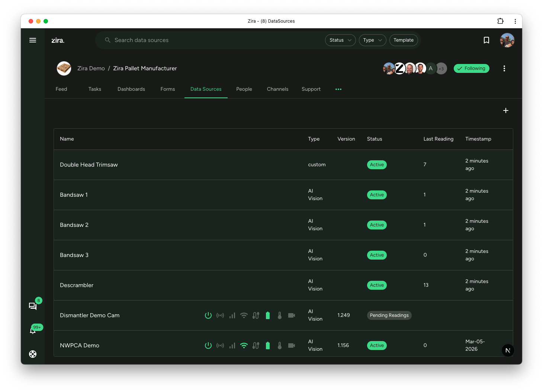Open the Status filter dropdown
543x392 pixels.
pyautogui.click(x=340, y=40)
